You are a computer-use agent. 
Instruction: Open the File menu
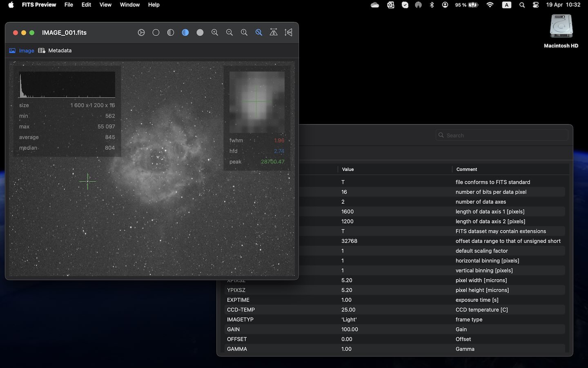tap(69, 5)
